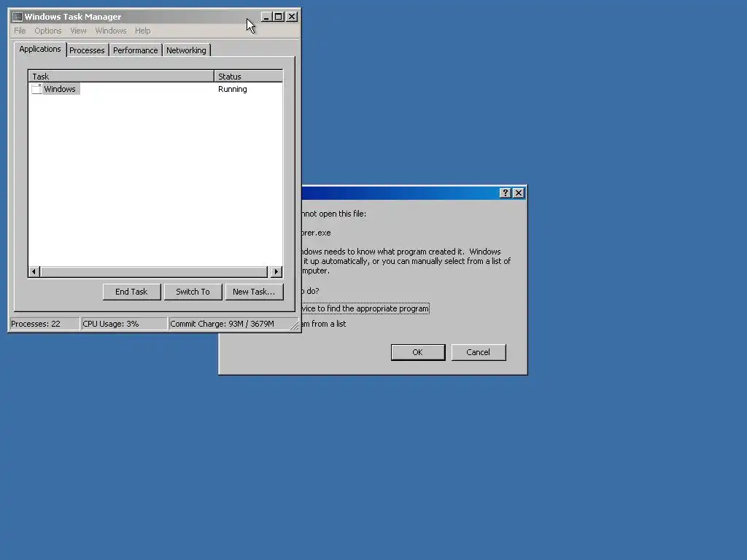This screenshot has height=560, width=747.
Task: Switch to the Processes tab
Action: [x=87, y=50]
